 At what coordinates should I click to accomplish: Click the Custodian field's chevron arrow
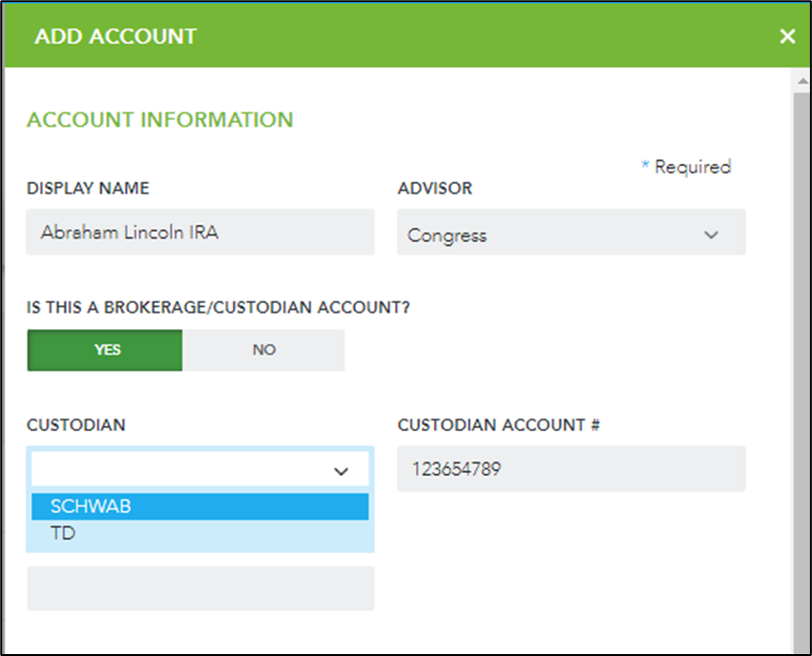(341, 471)
